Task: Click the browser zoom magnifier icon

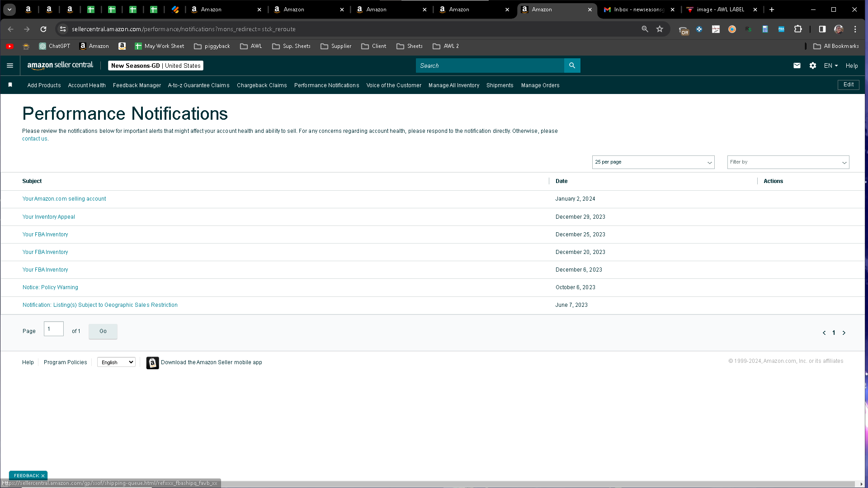Action: tap(645, 29)
